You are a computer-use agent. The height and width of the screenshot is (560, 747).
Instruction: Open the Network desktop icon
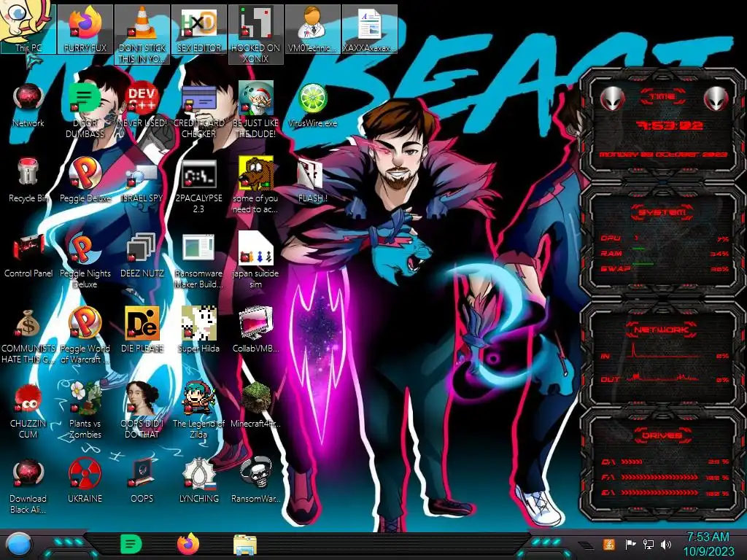(x=28, y=105)
